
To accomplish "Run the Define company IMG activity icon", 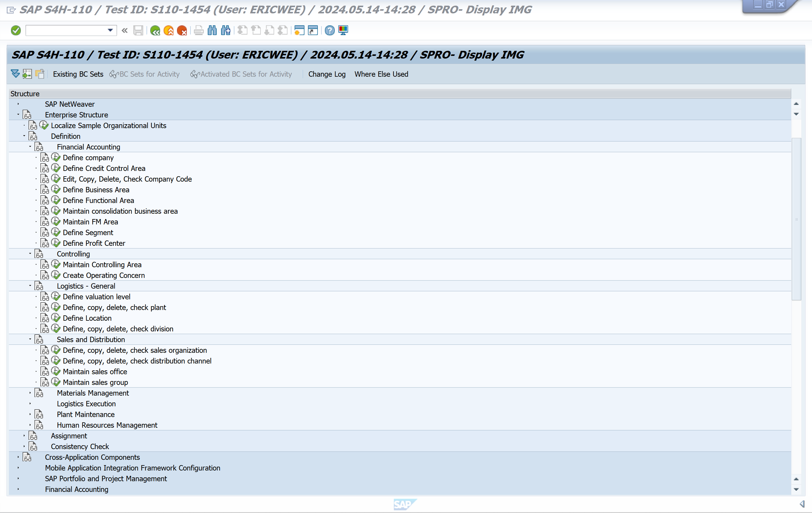I will pyautogui.click(x=56, y=158).
